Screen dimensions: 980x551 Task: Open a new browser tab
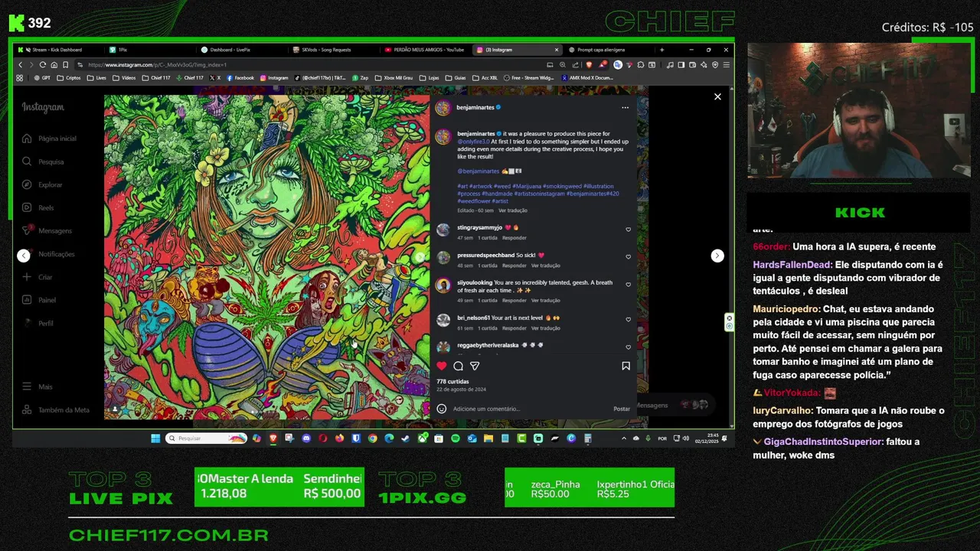pyautogui.click(x=661, y=50)
